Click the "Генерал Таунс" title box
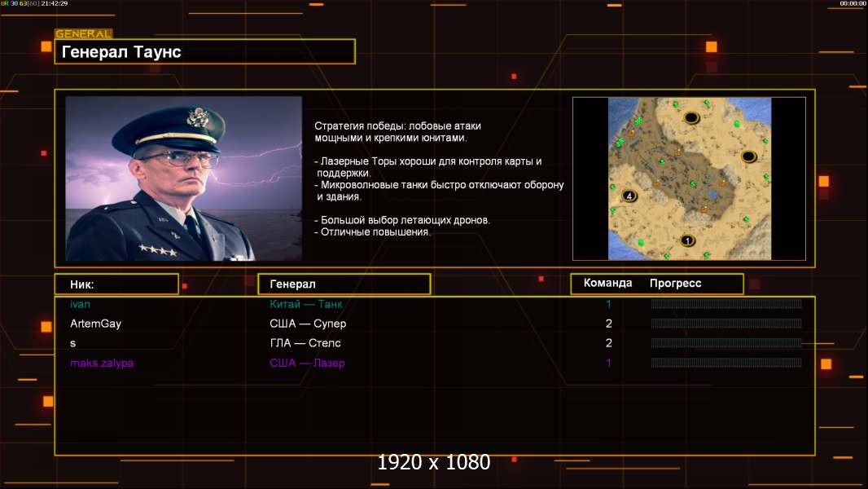Image resolution: width=868 pixels, height=489 pixels. point(205,51)
